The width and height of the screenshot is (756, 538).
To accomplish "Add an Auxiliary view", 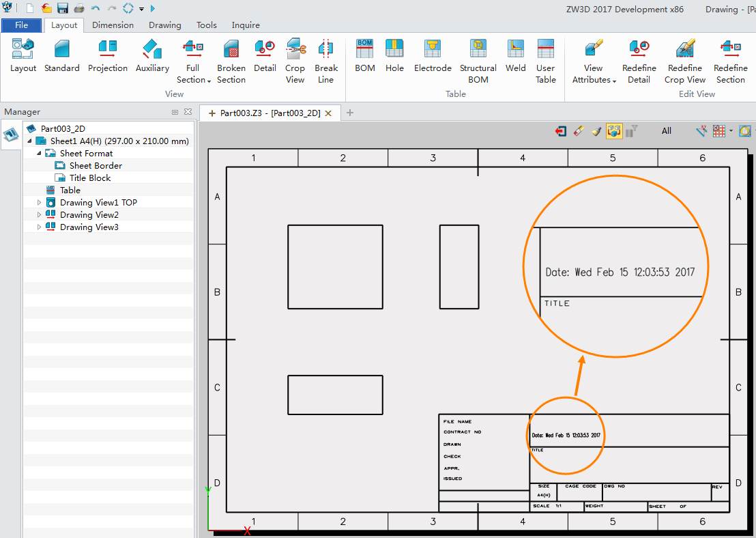I will coord(152,49).
